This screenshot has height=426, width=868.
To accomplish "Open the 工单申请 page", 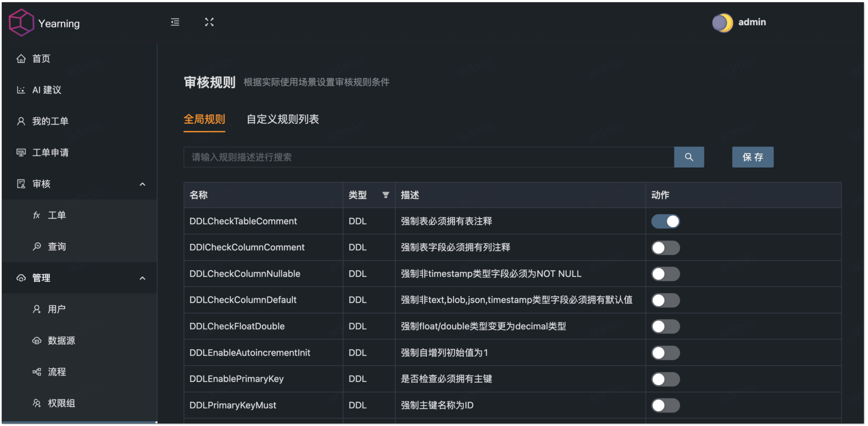I will [50, 153].
